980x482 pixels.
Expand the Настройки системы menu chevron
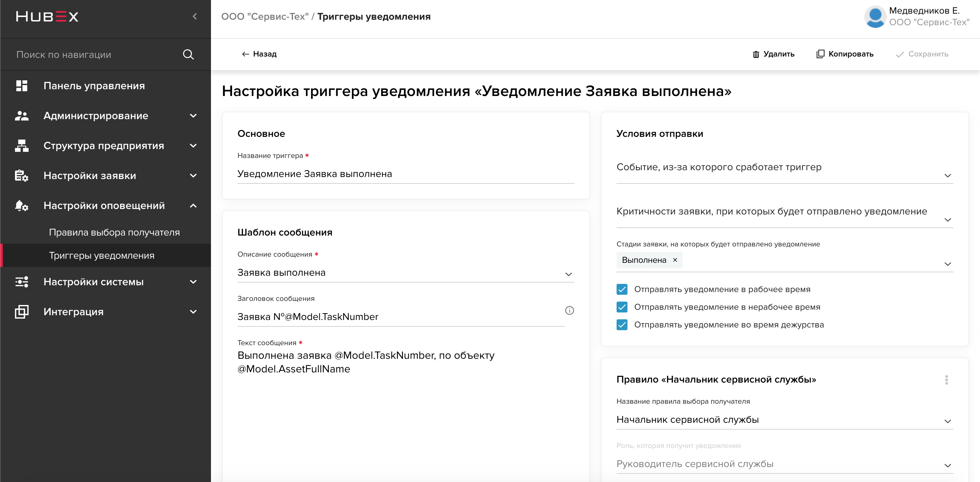pos(193,282)
